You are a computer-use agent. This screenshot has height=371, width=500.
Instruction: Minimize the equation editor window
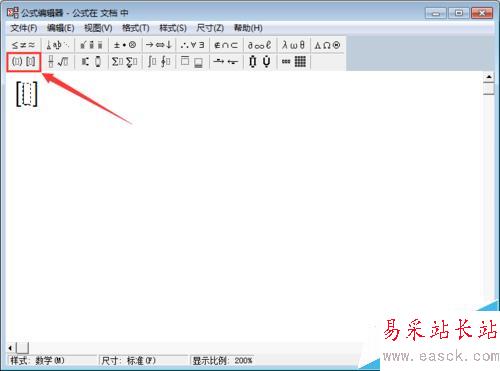[435, 13]
